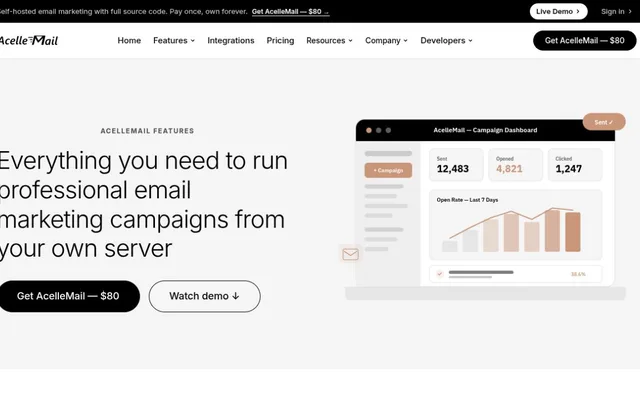Viewport: 640px width, 400px height.
Task: Click the envelope icon beside dashboard mockup
Action: click(350, 254)
